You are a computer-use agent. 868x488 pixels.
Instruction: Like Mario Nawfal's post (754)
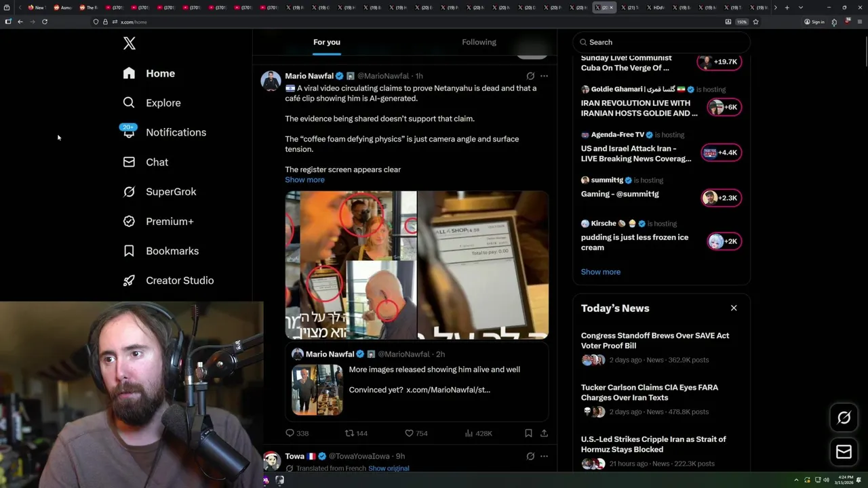click(x=416, y=433)
